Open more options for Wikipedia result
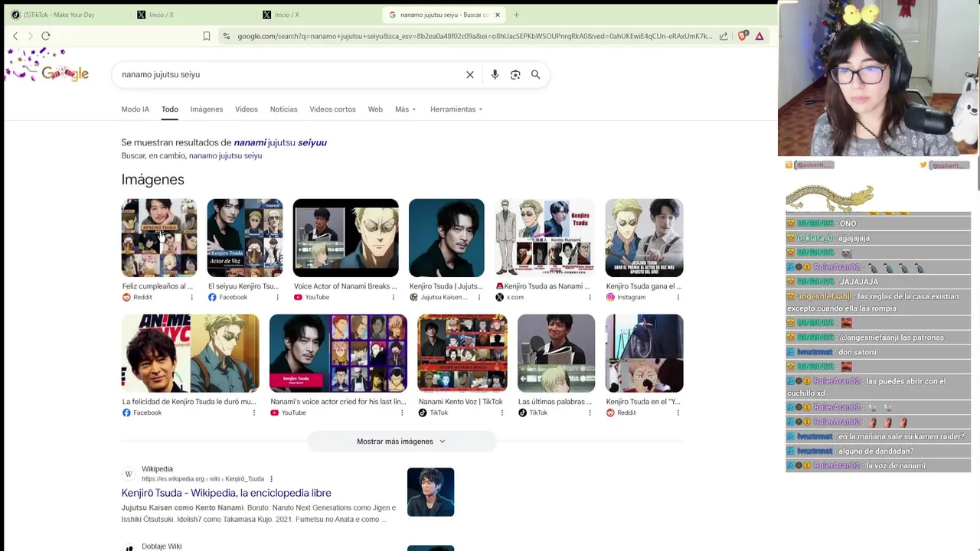This screenshot has height=551, width=980. click(271, 479)
